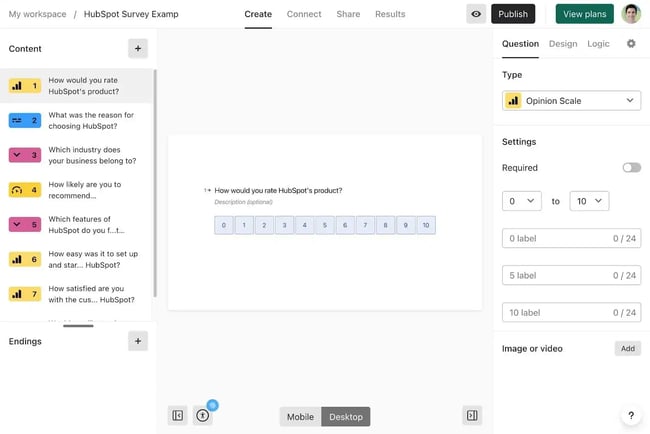Switch to the Connect tab
Screen dimensions: 650x434
coord(304,14)
